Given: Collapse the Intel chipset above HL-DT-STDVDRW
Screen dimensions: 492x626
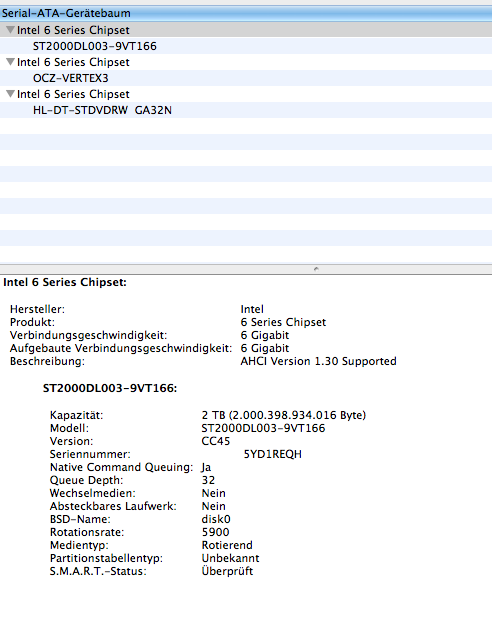Looking at the screenshot, I should coord(11,93).
